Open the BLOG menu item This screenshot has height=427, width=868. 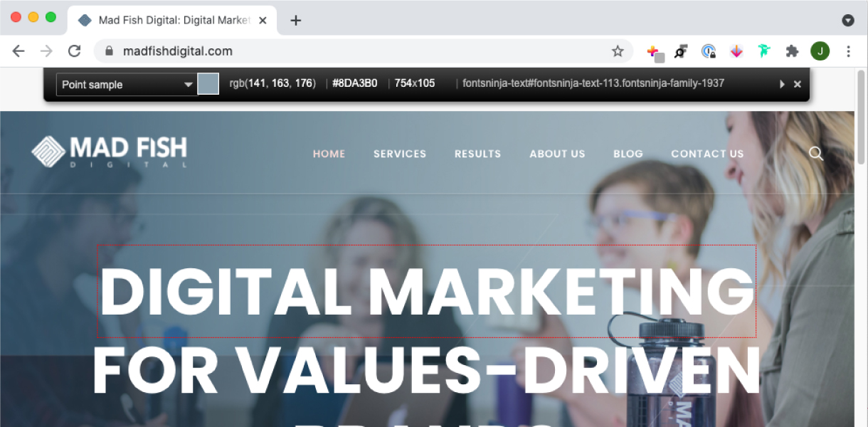(x=628, y=154)
